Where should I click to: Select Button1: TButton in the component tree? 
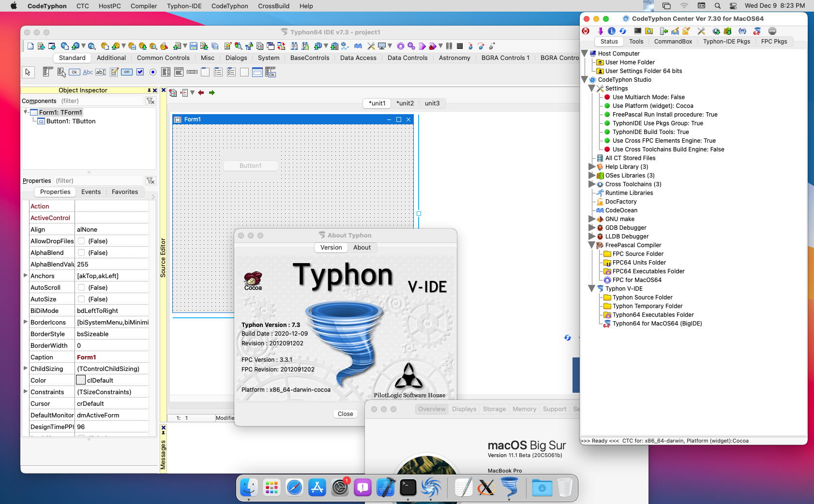coord(71,121)
